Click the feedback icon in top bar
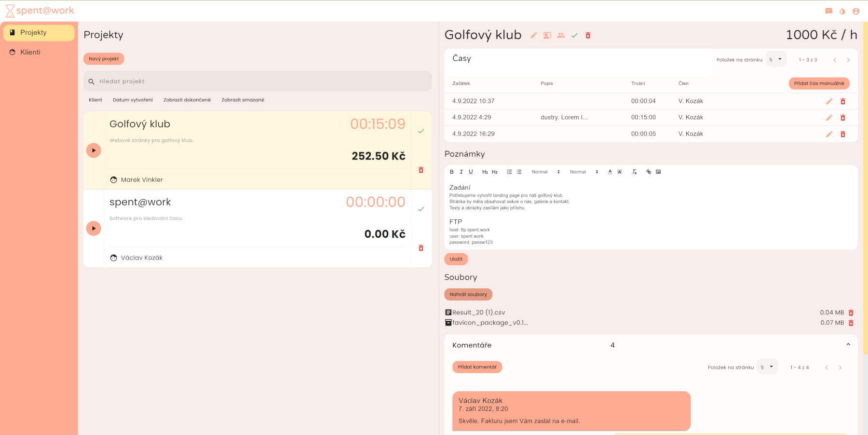The image size is (868, 435). [829, 11]
